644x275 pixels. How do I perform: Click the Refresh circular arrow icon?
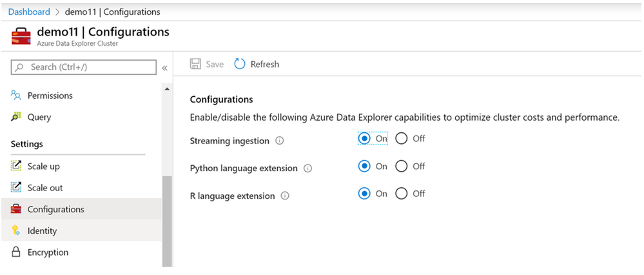(x=239, y=64)
